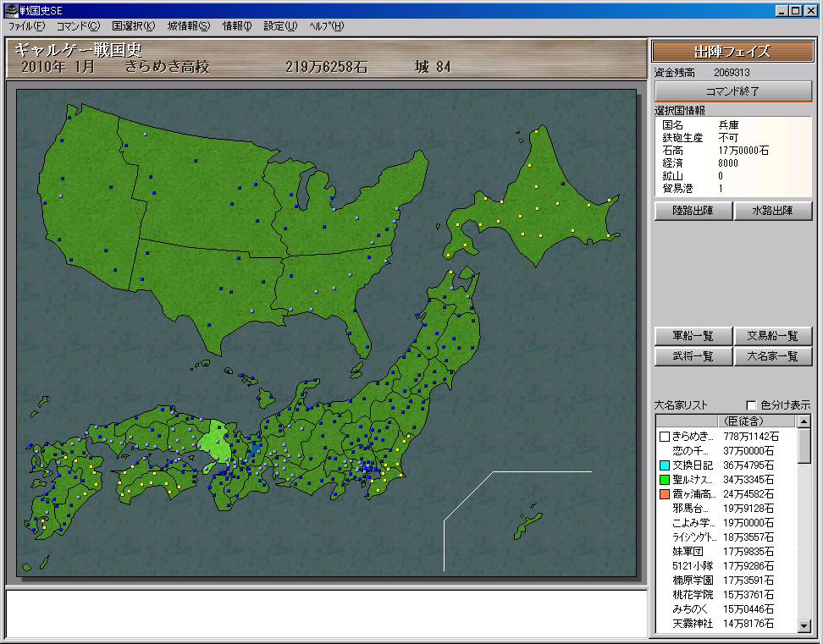The image size is (823, 644).
Task: Open the 武将一覧 list
Action: click(693, 356)
